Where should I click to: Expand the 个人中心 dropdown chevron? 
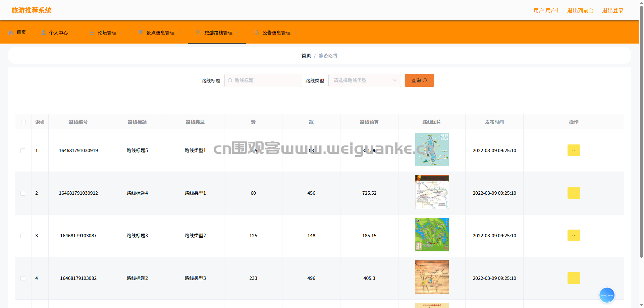72,33
